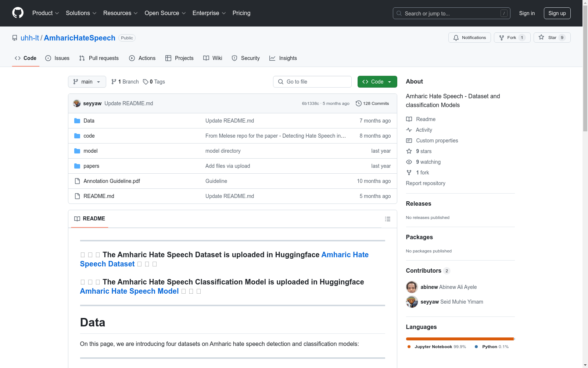
Task: View the 9 watching list
Action: point(423,162)
